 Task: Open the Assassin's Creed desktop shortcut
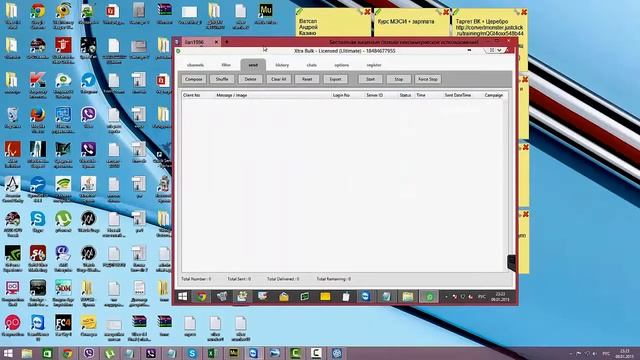click(12, 189)
